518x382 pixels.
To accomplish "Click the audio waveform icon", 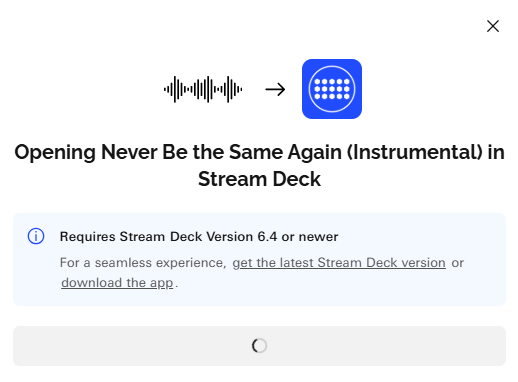I will click(203, 89).
